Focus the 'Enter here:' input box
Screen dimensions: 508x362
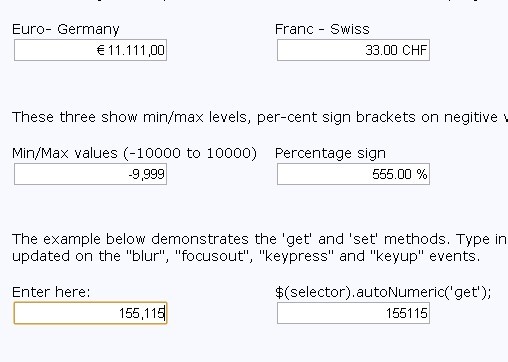pyautogui.click(x=90, y=313)
